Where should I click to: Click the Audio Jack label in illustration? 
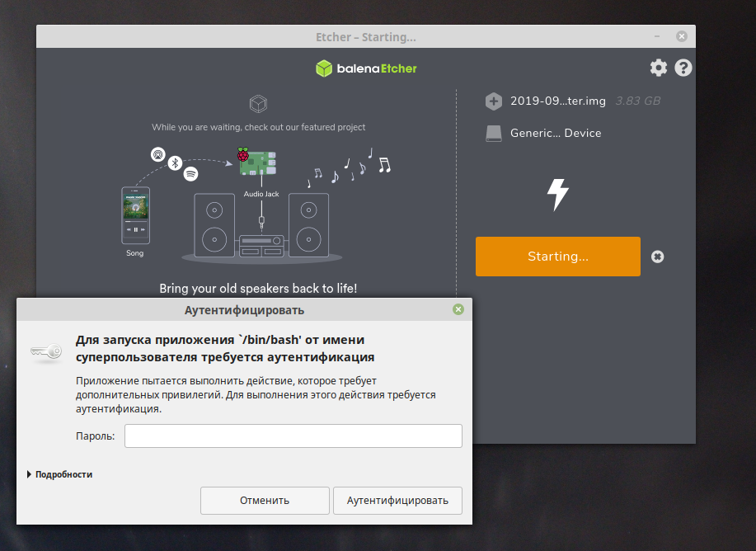(261, 194)
